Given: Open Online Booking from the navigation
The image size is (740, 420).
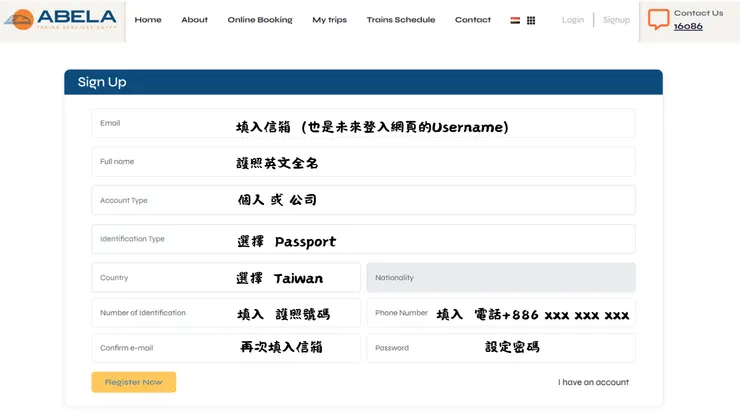Looking at the screenshot, I should click(260, 20).
